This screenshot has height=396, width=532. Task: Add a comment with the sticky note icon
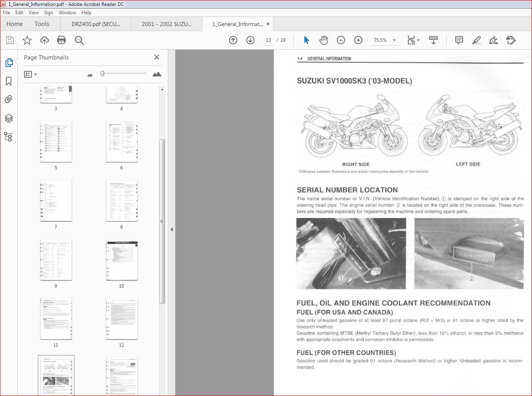[x=459, y=40]
